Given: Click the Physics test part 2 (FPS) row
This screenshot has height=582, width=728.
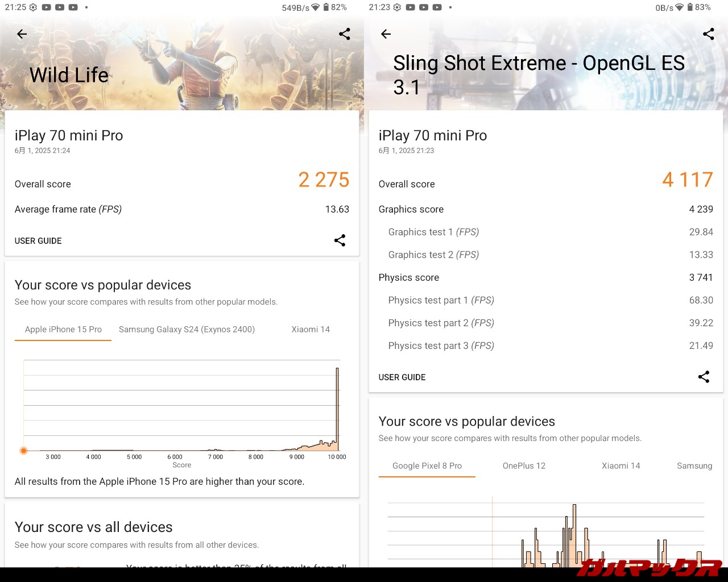Looking at the screenshot, I should point(546,323).
